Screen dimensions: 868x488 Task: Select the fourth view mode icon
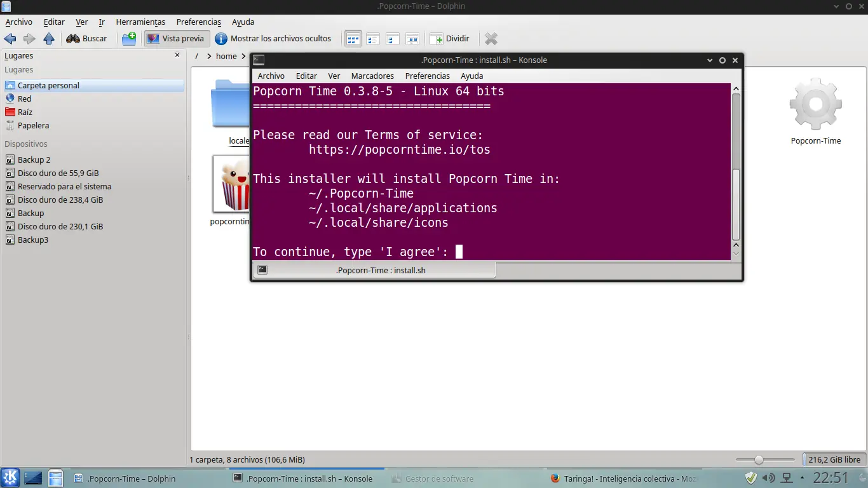pos(412,39)
